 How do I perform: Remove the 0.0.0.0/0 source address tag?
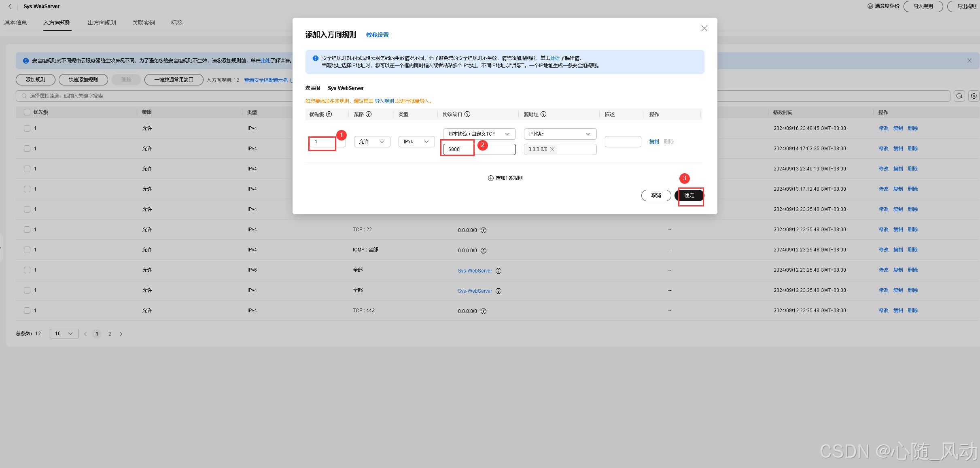coord(552,149)
